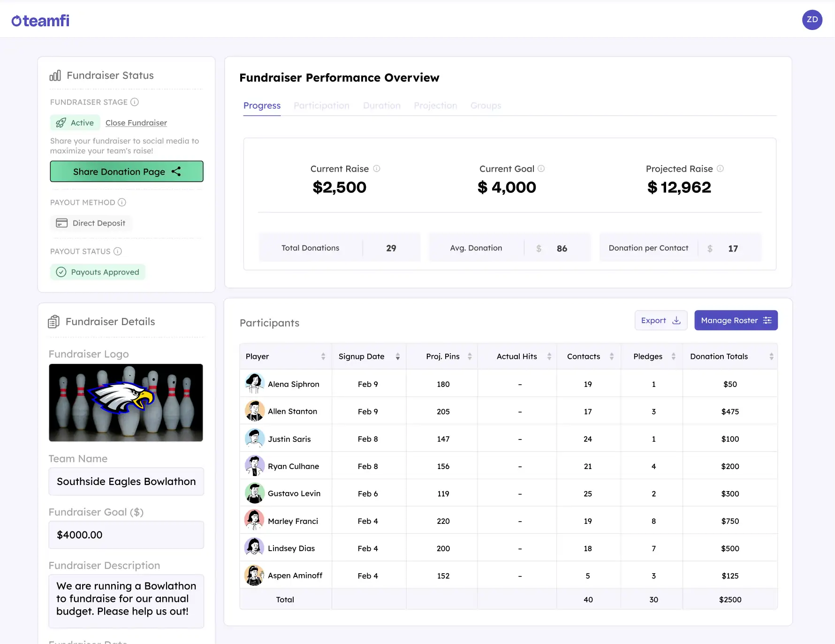
Task: Click the Close Fundraiser link
Action: (136, 122)
